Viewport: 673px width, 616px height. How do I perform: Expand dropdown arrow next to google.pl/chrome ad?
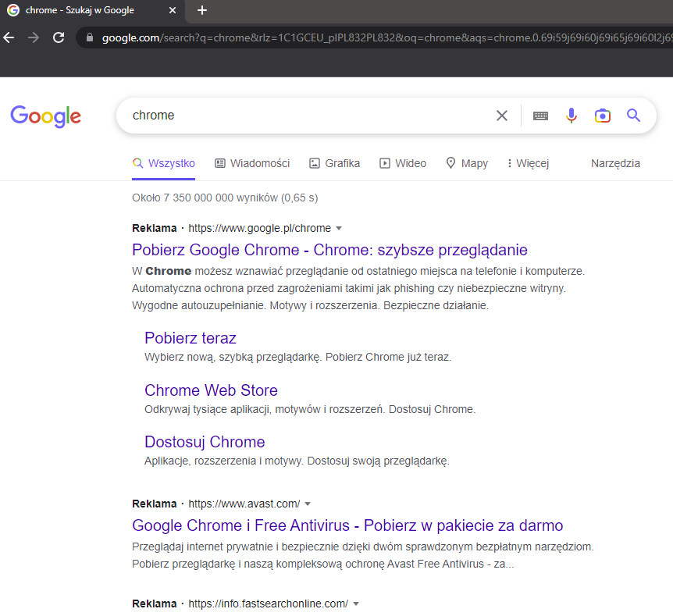(339, 229)
